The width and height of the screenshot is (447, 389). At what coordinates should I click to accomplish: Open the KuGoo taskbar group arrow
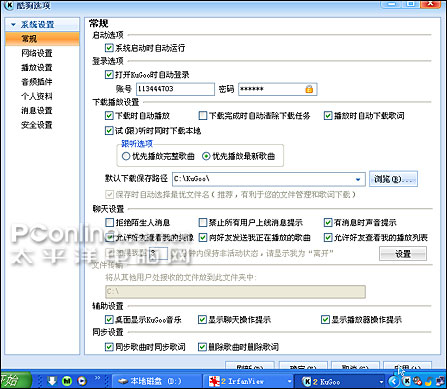pyautogui.click(x=381, y=381)
